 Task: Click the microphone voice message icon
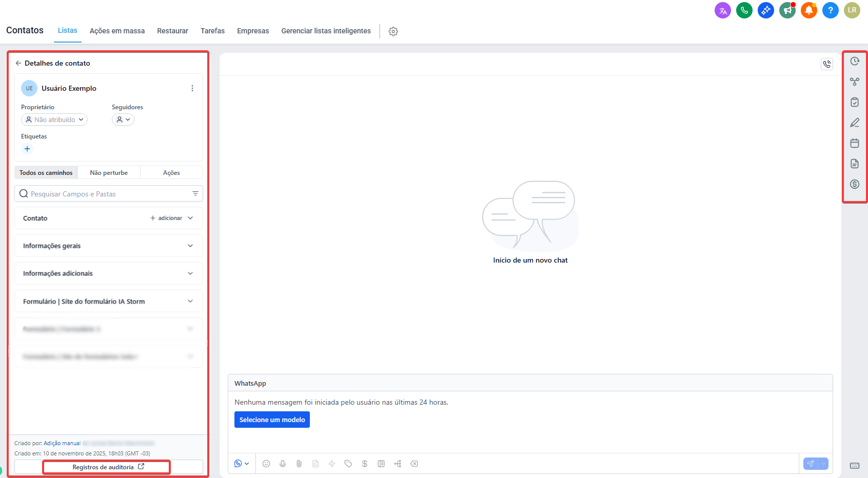point(283,464)
